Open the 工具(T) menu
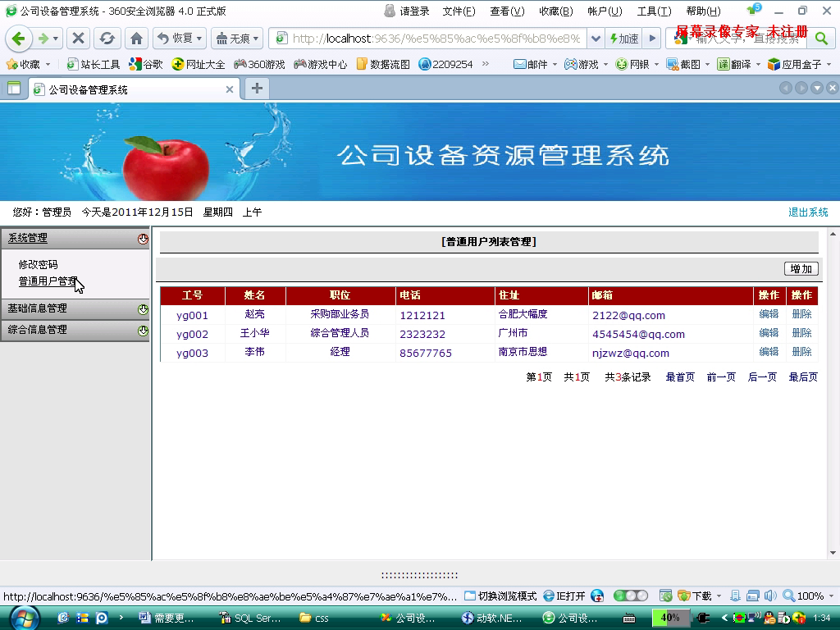Image resolution: width=840 pixels, height=630 pixels. point(654,11)
